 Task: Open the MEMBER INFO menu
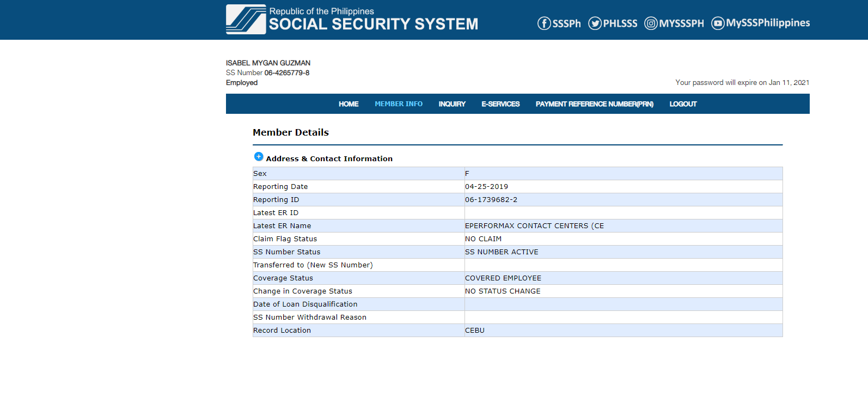coord(399,104)
